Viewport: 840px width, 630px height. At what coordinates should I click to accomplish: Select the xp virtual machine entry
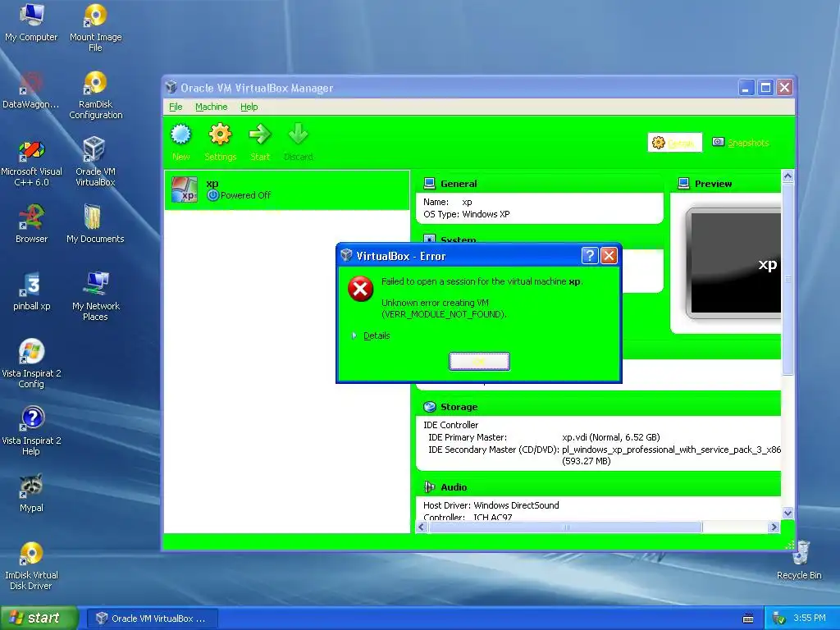286,189
